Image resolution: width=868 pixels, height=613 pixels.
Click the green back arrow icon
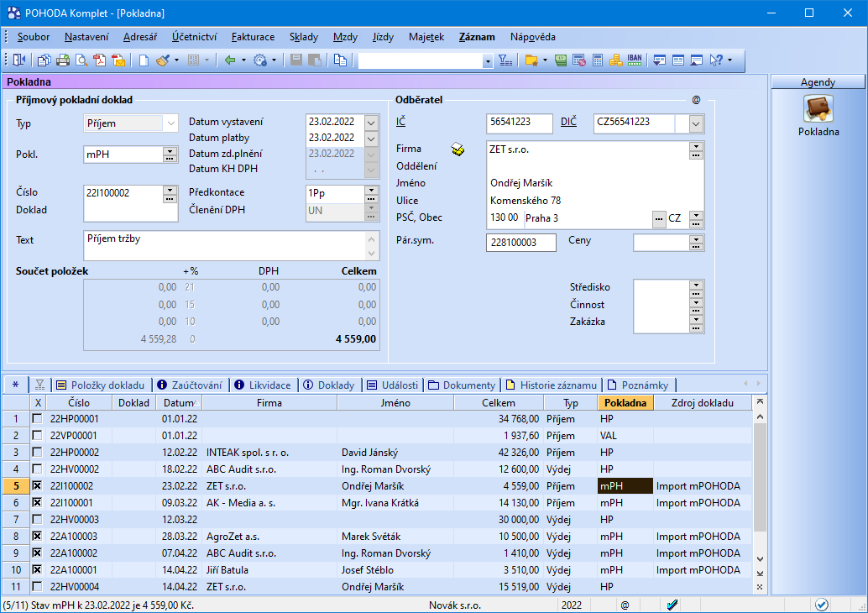pyautogui.click(x=230, y=60)
